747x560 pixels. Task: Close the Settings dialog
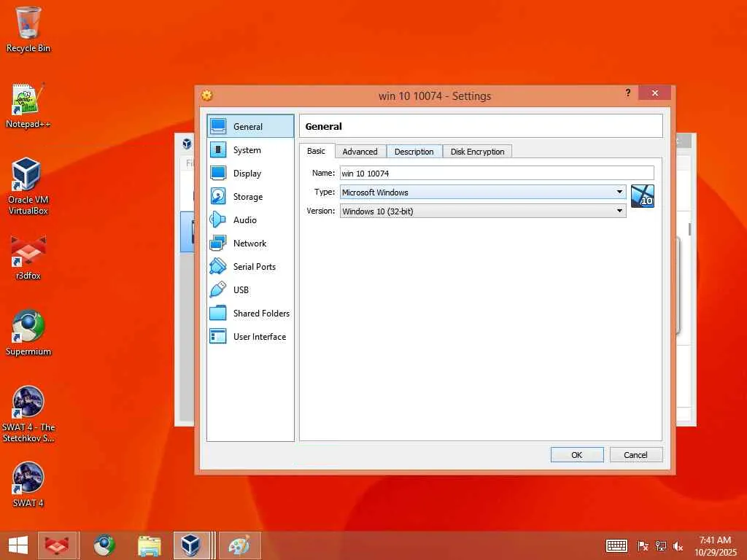pyautogui.click(x=654, y=93)
